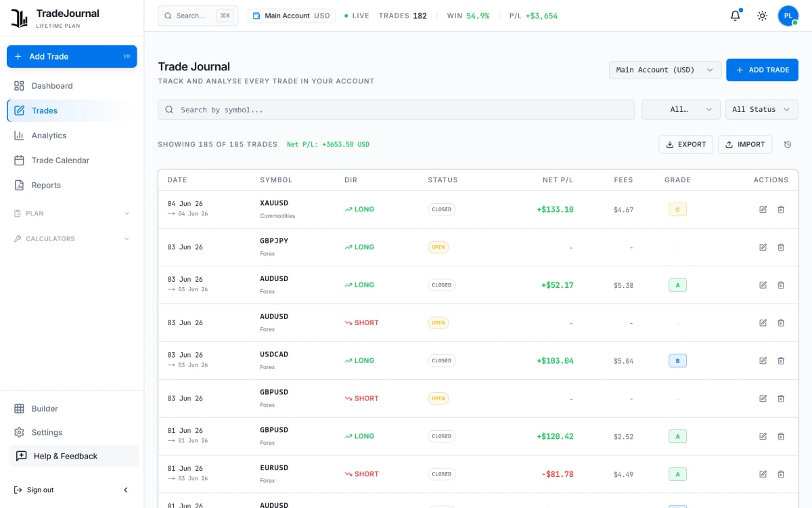Viewport: 812px width, 508px height.
Task: Open the Builder page
Action: [x=72, y=408]
